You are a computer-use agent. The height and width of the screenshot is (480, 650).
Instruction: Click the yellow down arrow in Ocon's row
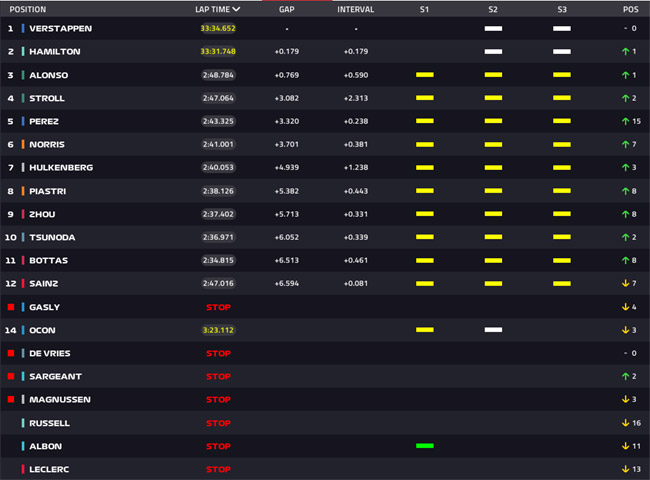pyautogui.click(x=626, y=330)
